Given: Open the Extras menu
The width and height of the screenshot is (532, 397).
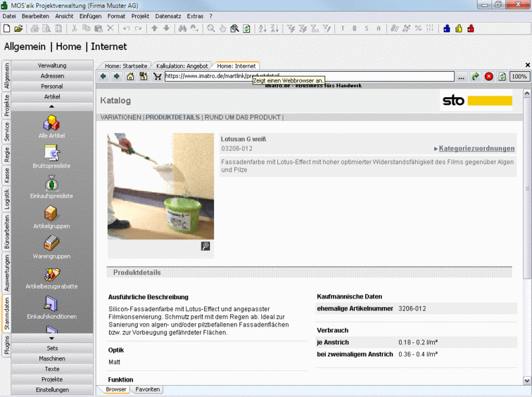Looking at the screenshot, I should (195, 16).
